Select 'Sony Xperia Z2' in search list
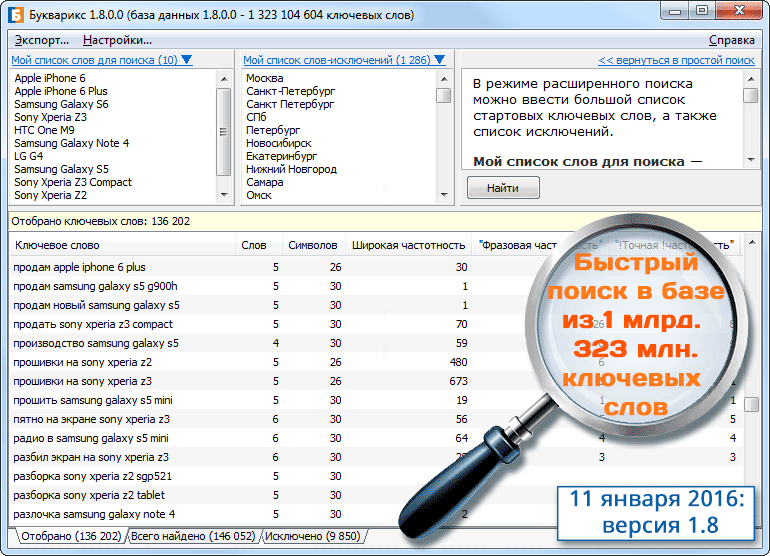Image resolution: width=770 pixels, height=556 pixels. (51, 195)
